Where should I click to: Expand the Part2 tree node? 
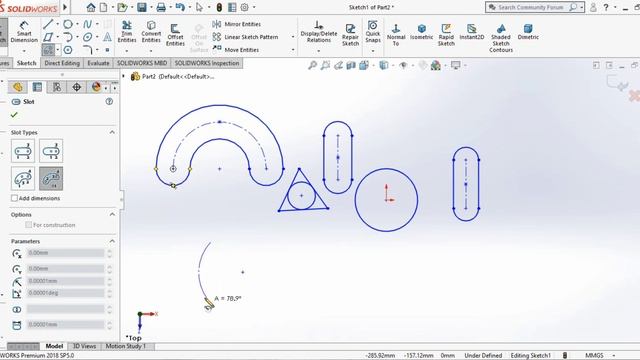click(124, 76)
